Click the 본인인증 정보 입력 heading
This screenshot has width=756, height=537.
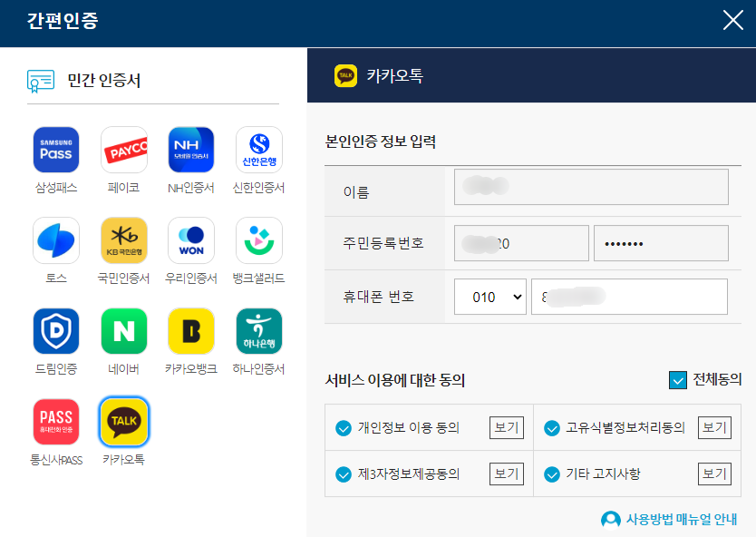click(x=381, y=142)
